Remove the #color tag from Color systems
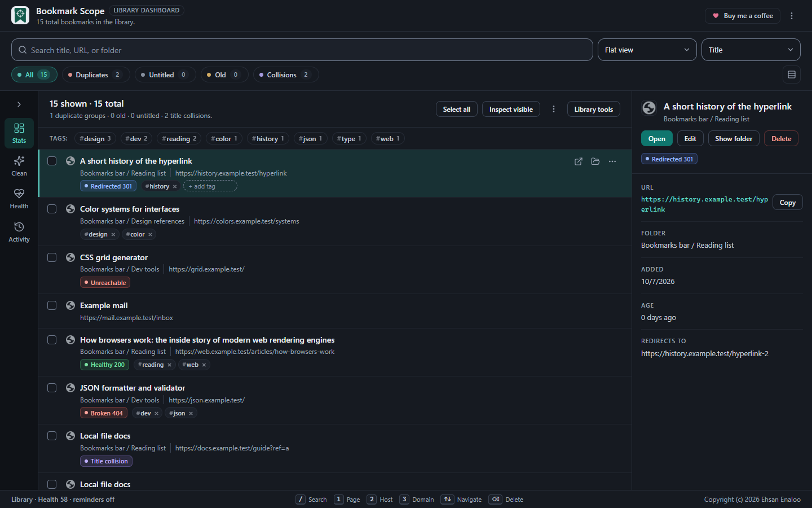Viewport: 812px width, 508px height. coord(150,235)
